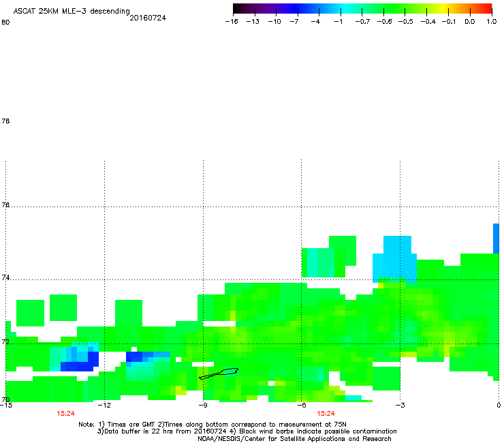Click the "78" latitude axis label
Image resolution: width=504 pixels, height=443 pixels.
point(5,121)
